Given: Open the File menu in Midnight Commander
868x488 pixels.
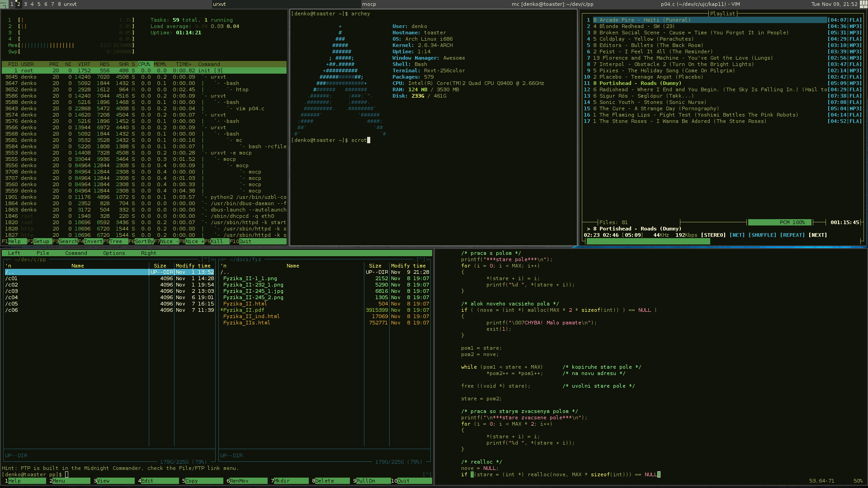Looking at the screenshot, I should 43,253.
